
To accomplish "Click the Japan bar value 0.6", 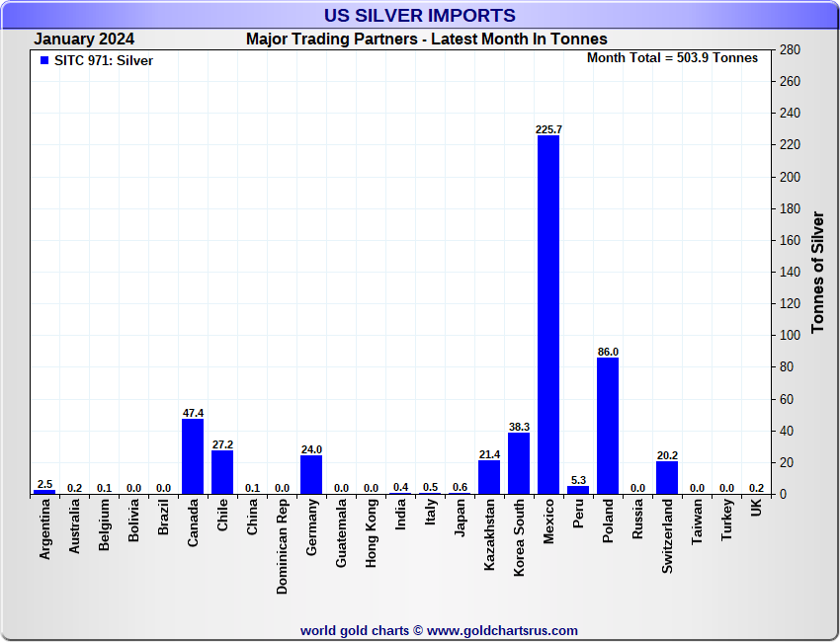I will click(460, 487).
